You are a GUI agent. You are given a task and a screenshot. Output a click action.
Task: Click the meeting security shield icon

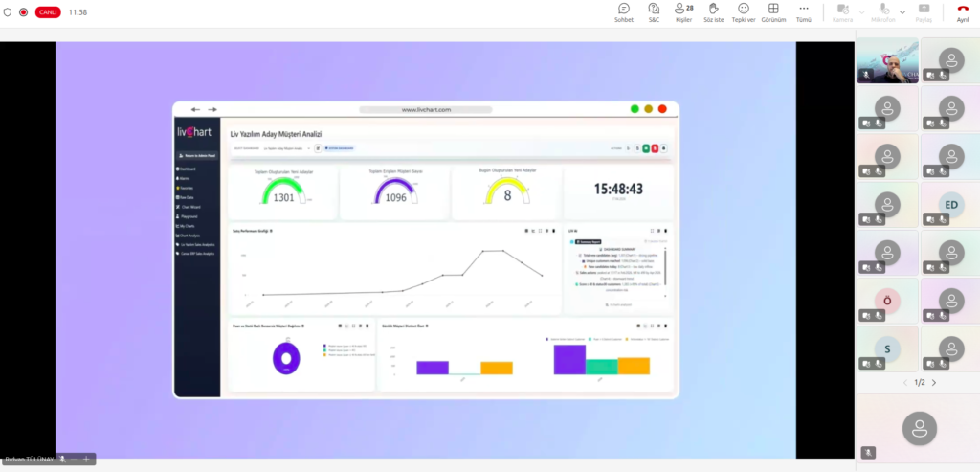pos(8,12)
